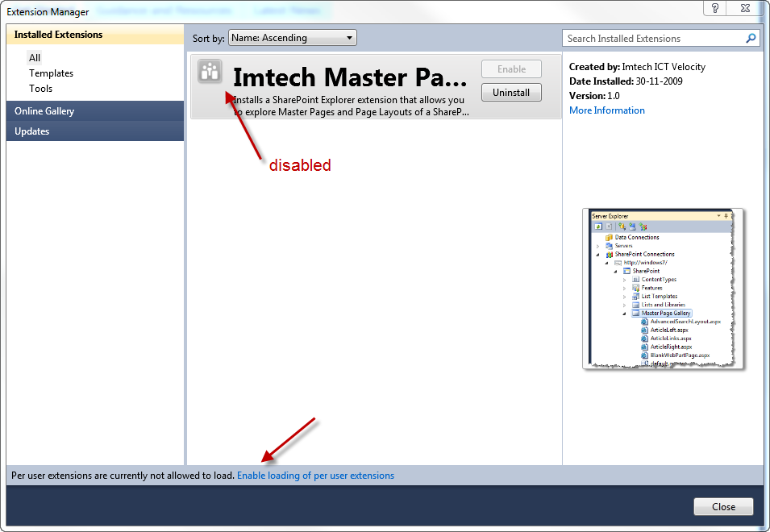Viewport: 770px width, 532px height.
Task: Open the Updates section
Action: click(95, 131)
